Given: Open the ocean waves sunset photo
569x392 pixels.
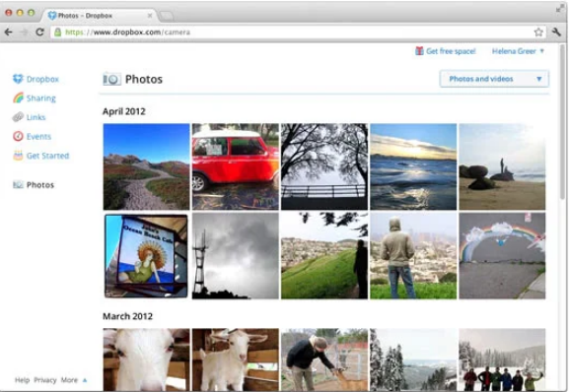Looking at the screenshot, I should [413, 166].
